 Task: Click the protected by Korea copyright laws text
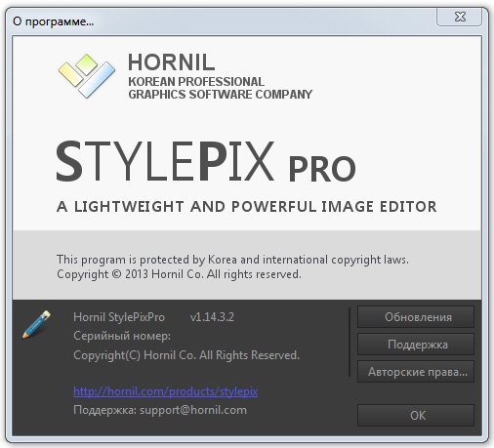(x=232, y=260)
